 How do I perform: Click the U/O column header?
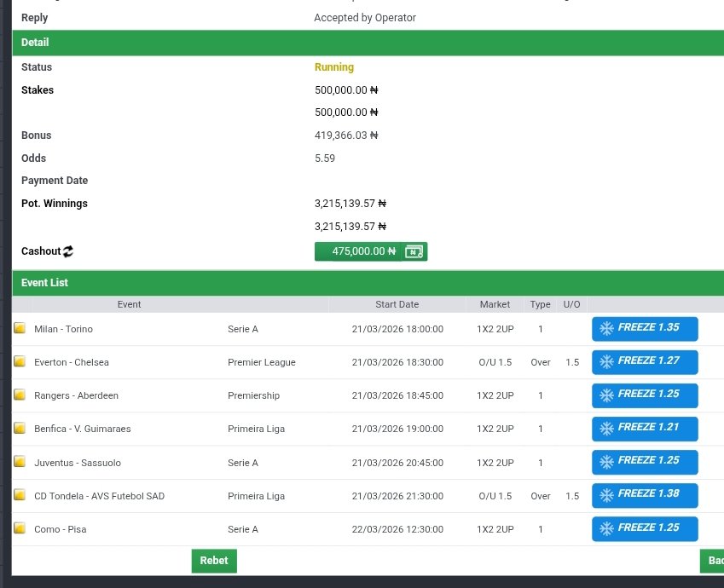point(571,304)
